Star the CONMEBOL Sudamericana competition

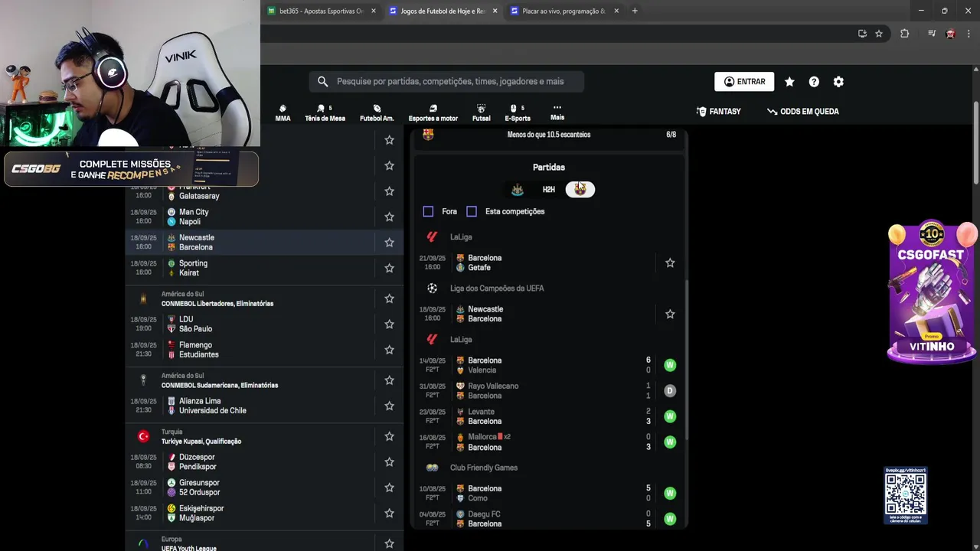389,380
